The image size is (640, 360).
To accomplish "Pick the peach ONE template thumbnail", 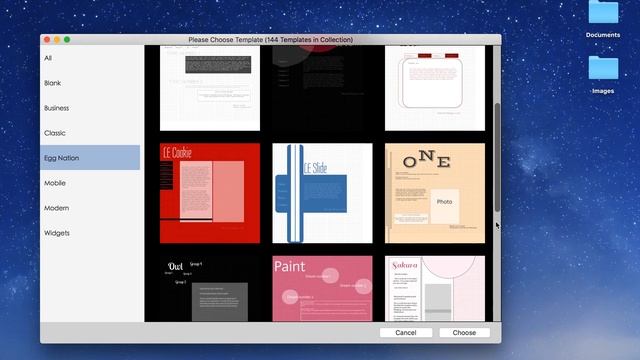I will click(x=435, y=193).
